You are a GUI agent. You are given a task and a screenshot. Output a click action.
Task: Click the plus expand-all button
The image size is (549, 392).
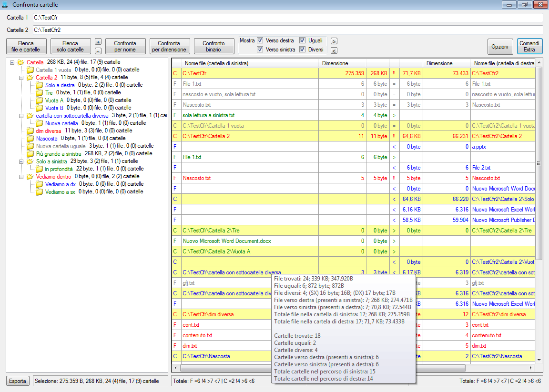point(98,41)
